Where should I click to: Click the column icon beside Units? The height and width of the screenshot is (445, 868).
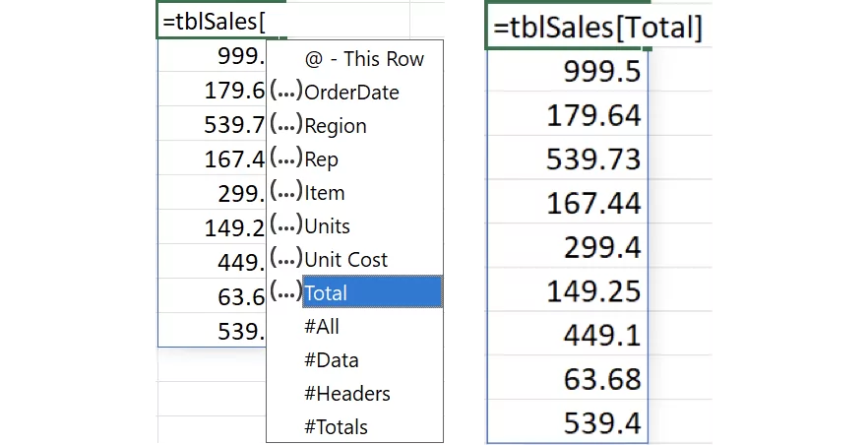[285, 226]
